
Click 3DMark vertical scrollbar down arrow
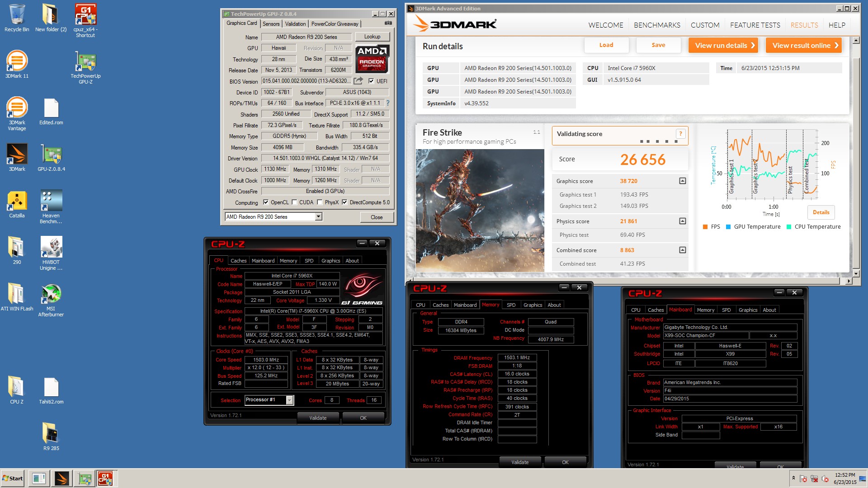point(855,273)
